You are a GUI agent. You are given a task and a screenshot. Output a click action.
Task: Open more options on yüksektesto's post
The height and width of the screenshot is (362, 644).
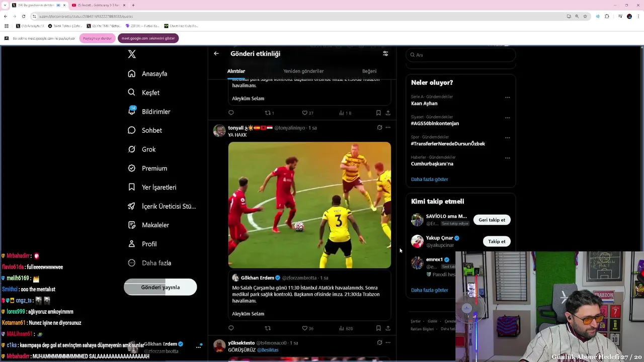388,343
